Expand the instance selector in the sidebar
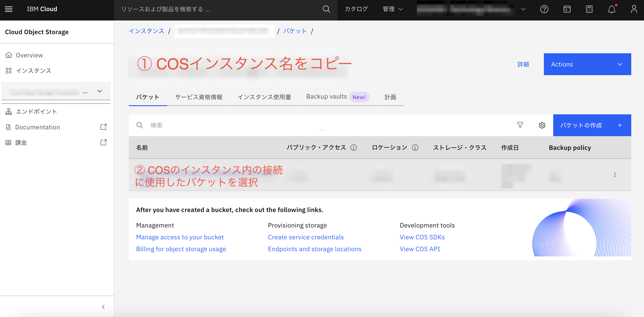 [99, 91]
